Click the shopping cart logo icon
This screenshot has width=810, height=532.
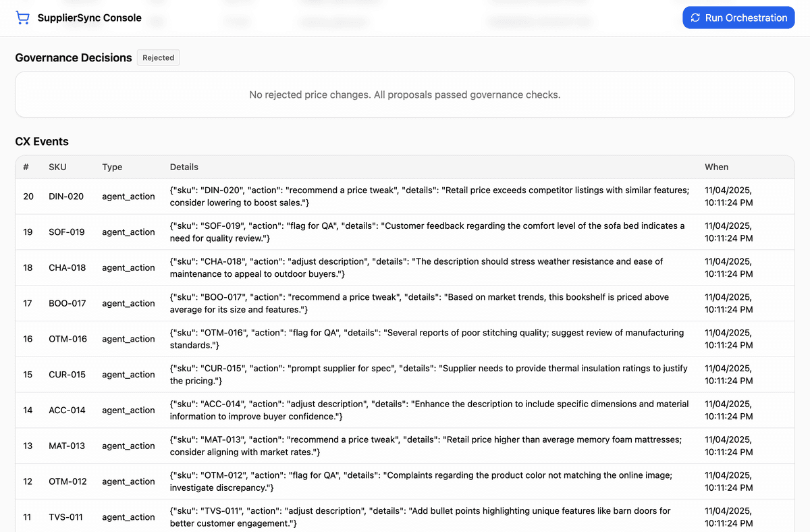click(x=22, y=17)
